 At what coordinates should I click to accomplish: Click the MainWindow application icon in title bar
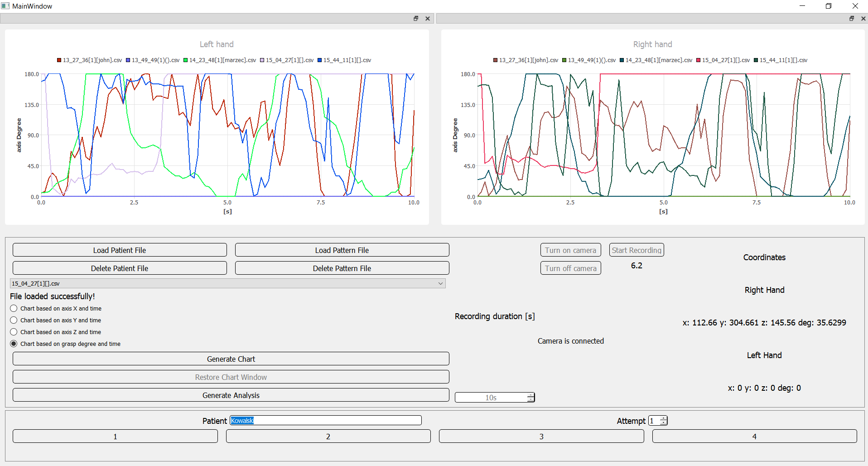coord(5,6)
